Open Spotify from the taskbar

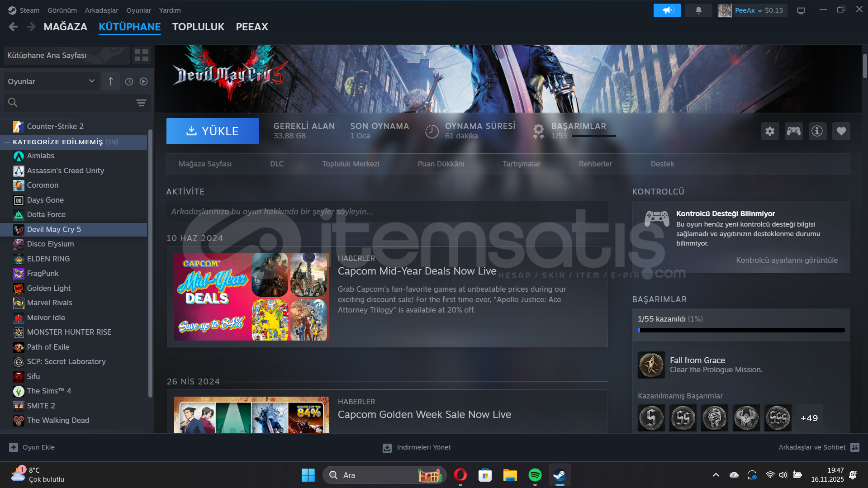(x=535, y=475)
